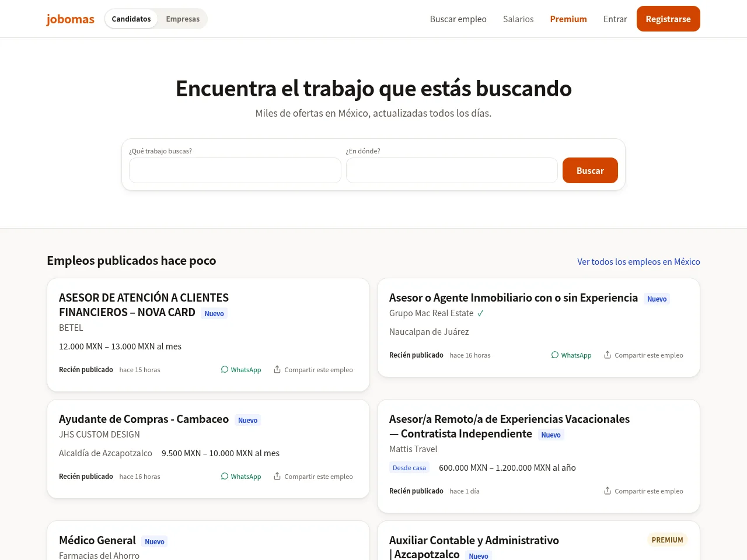Click the 'JHS CUSTOM DESIGN' company name
747x560 pixels.
(x=99, y=434)
